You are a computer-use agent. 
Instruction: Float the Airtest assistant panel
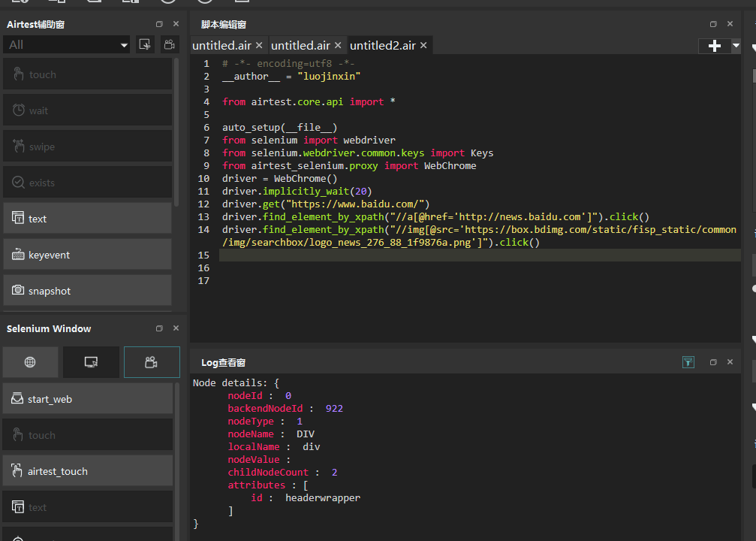tap(160, 23)
